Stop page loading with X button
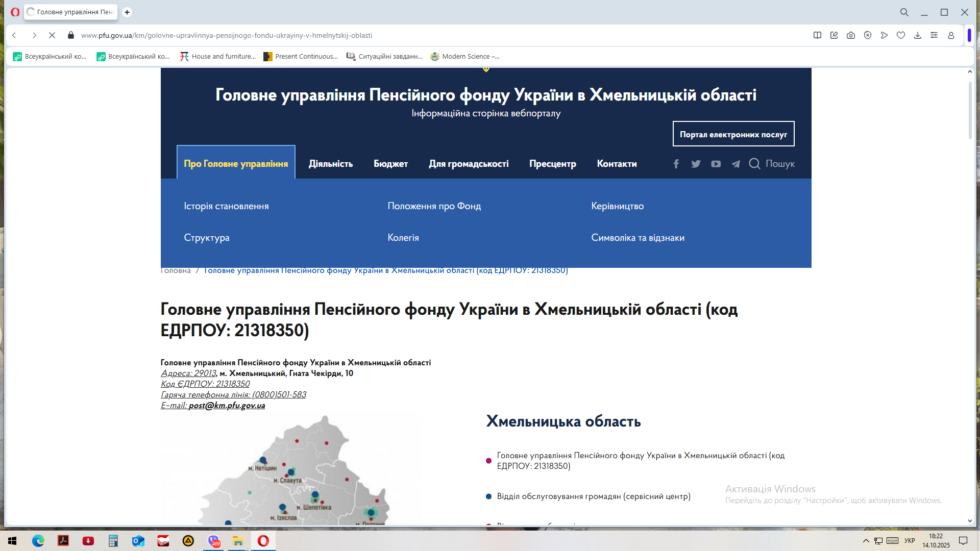Viewport: 980px width, 551px height. click(52, 35)
